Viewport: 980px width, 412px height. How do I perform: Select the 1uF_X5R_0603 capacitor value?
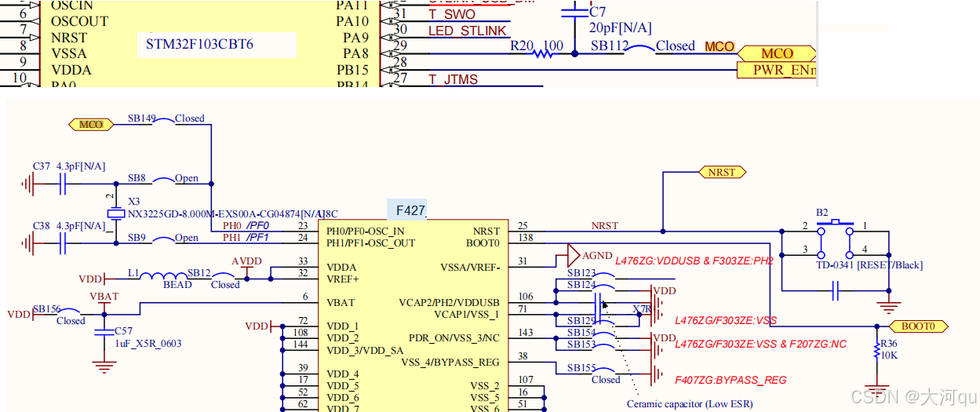point(147,343)
